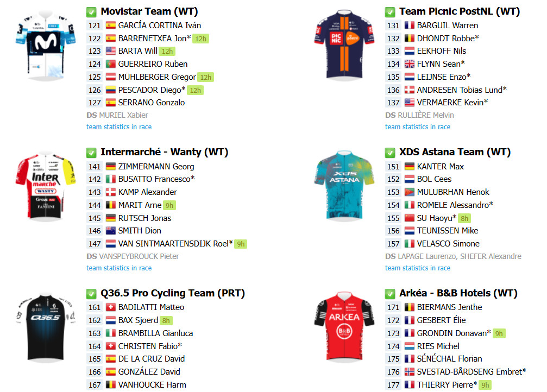The image size is (547, 392).
Task: Click the Intermarché - Wanty jersey icon
Action: tap(46, 187)
